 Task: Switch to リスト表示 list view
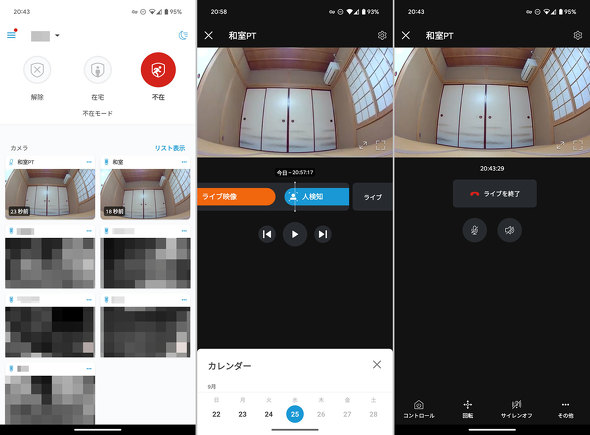(x=170, y=148)
